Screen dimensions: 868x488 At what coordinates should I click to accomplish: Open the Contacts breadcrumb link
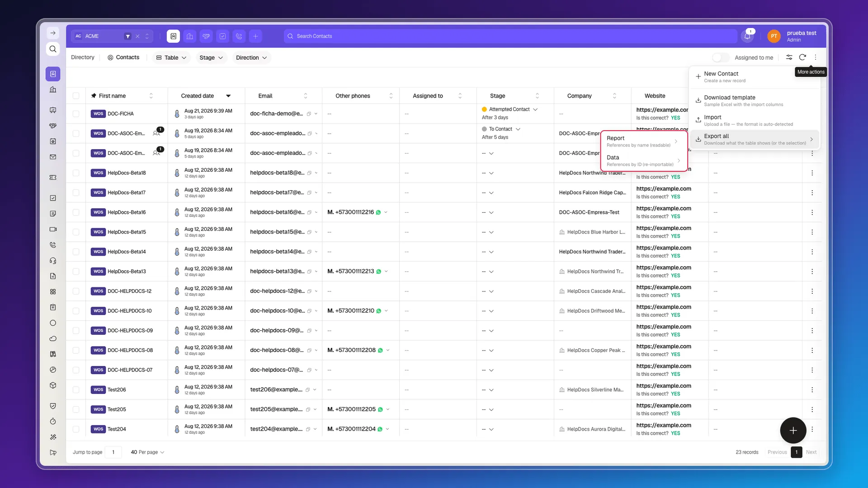coord(123,57)
